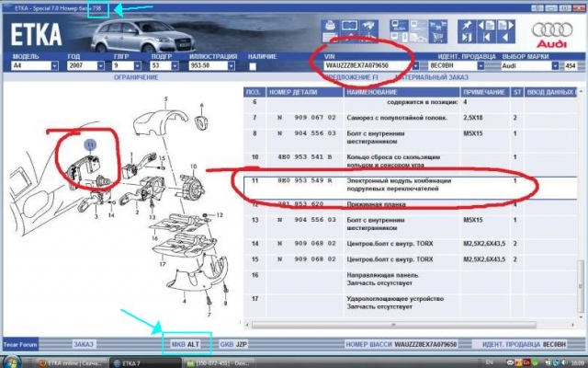
Task: Click the vertical scrollbar of the parts table
Action: coord(581,287)
